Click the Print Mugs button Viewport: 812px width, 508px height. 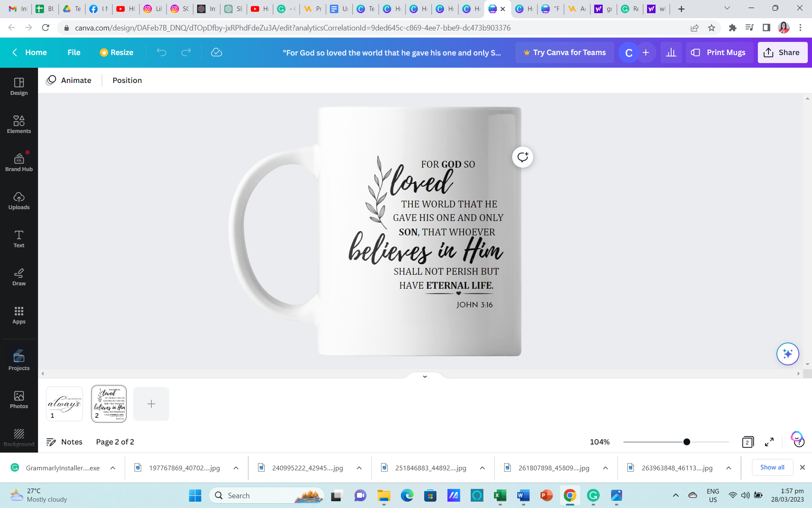pos(719,52)
